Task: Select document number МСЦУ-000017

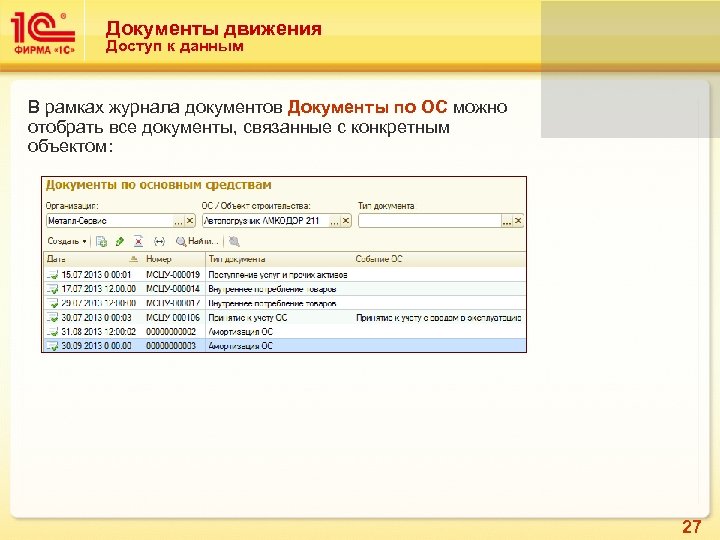Action: [173, 303]
